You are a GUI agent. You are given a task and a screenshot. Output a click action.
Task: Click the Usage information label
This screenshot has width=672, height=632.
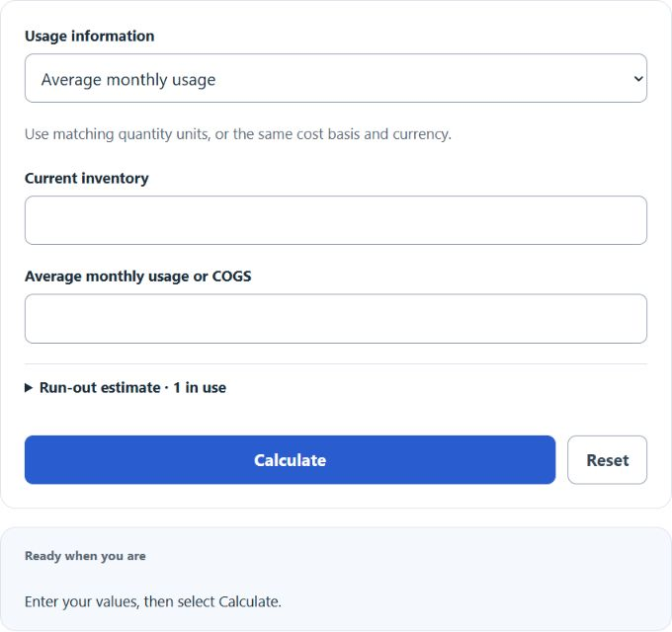[x=90, y=36]
